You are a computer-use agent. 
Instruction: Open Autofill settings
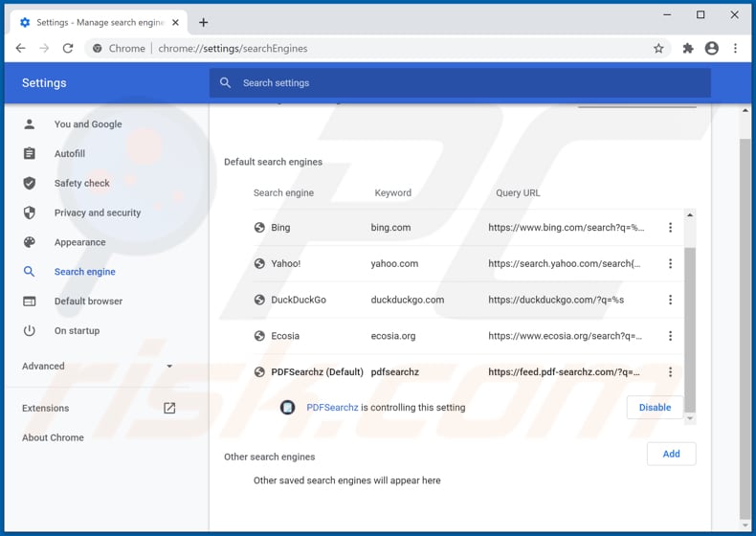(70, 153)
